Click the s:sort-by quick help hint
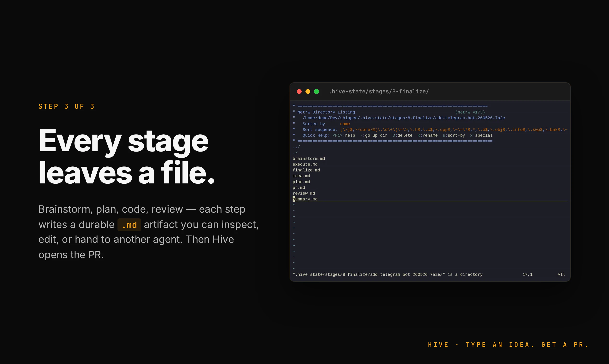 pos(454,135)
